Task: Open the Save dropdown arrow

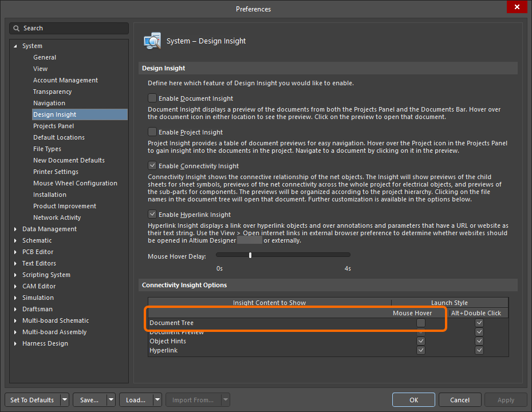Action: pyautogui.click(x=111, y=400)
